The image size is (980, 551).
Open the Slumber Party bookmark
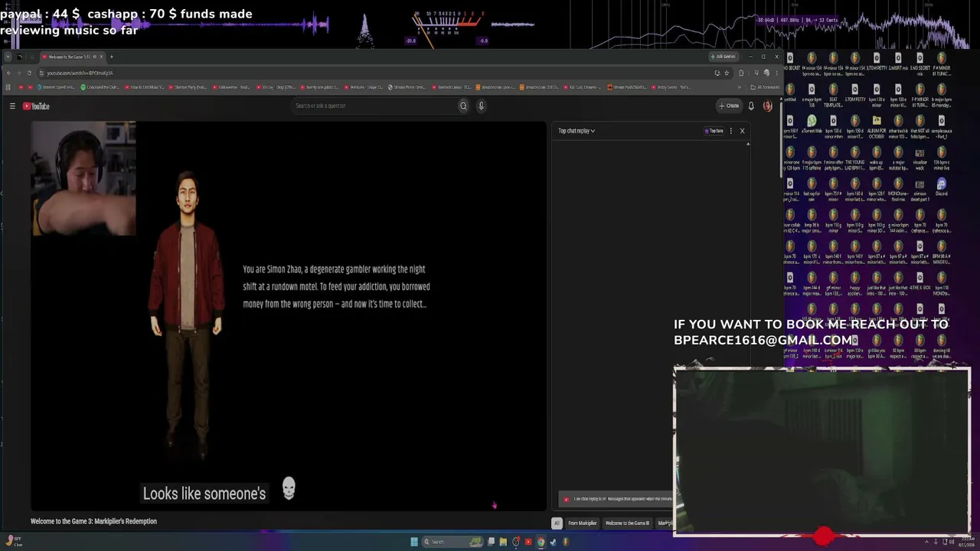click(x=188, y=87)
